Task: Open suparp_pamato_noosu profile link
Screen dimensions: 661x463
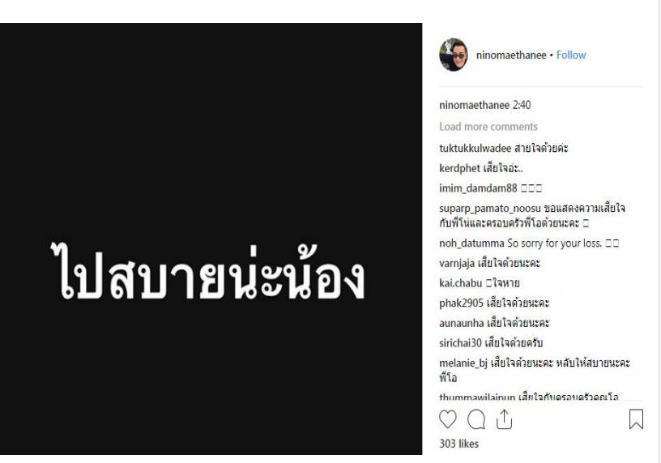Action: 490,208
